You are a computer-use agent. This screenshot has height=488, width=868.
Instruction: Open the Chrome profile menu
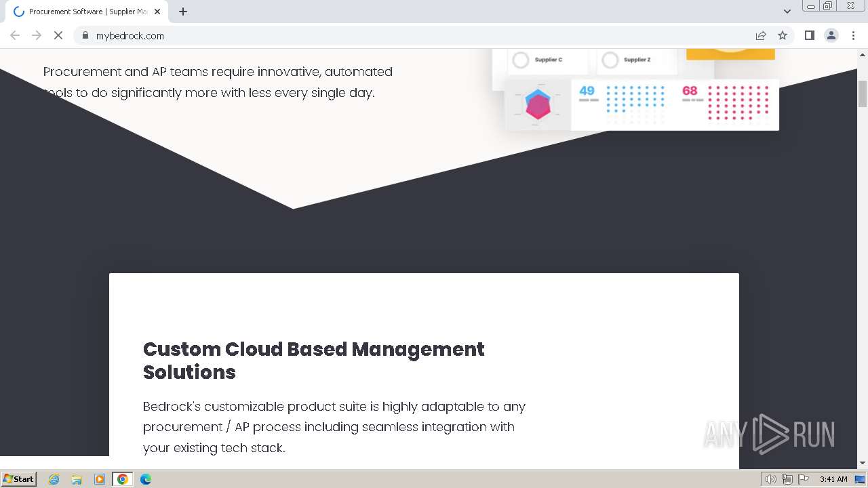[x=831, y=35]
